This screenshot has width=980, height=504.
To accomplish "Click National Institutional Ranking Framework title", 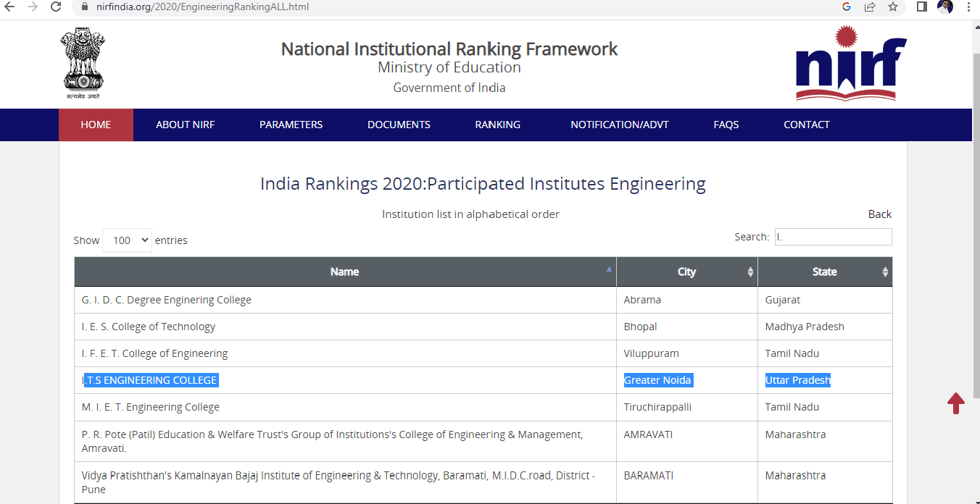I will click(x=449, y=49).
